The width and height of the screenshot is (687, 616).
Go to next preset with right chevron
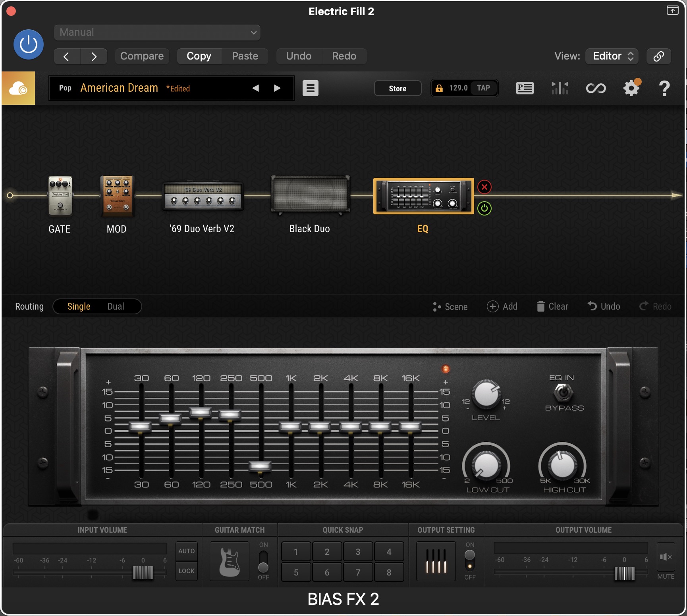94,56
